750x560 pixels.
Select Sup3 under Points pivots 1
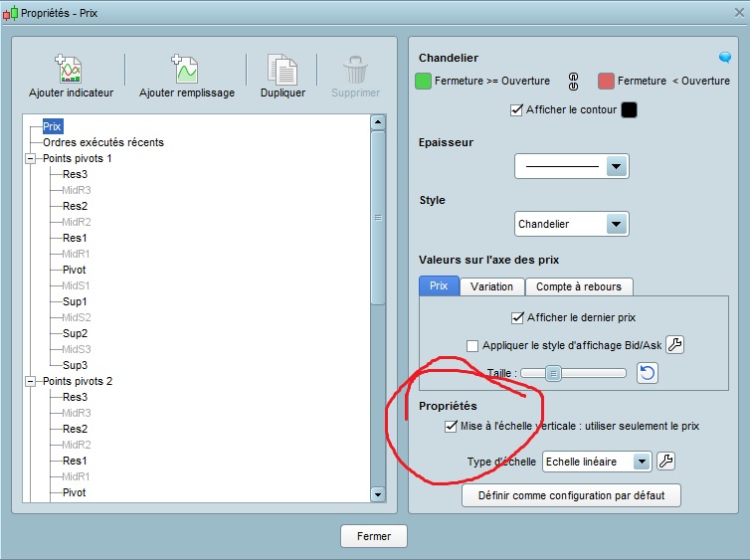pos(75,365)
